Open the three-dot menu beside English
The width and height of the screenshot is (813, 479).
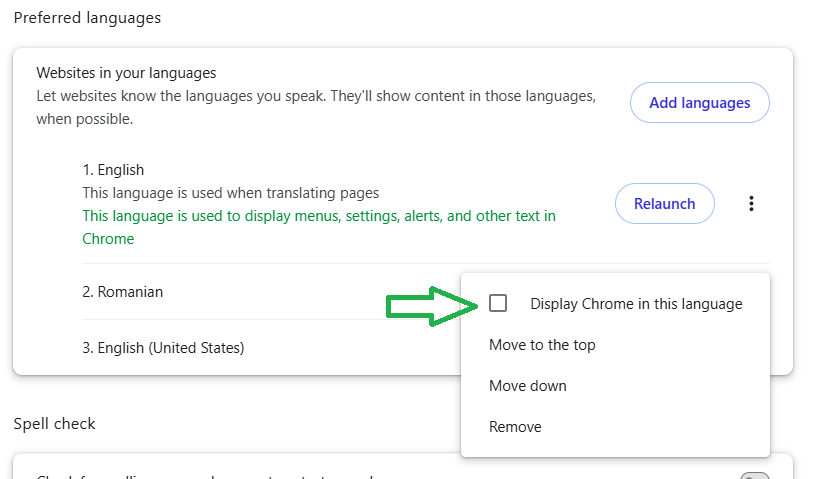point(751,204)
